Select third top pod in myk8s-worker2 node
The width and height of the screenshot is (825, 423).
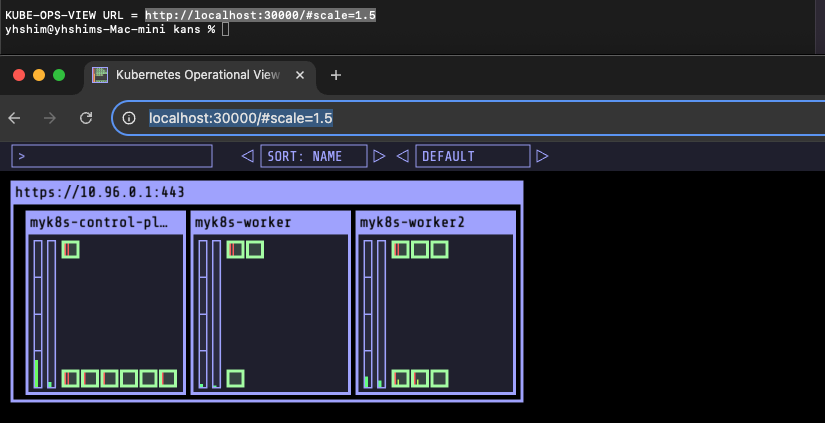coord(439,249)
